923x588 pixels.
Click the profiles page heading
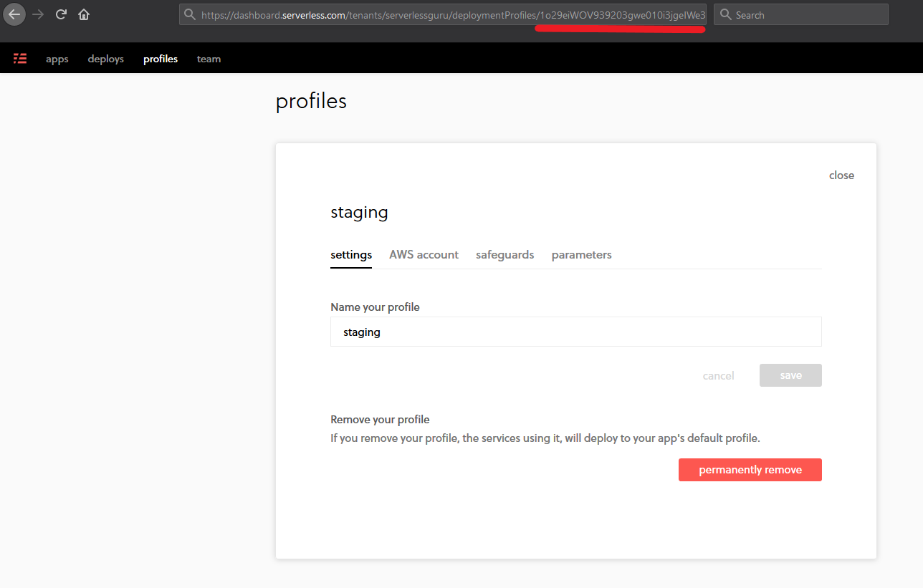click(311, 102)
